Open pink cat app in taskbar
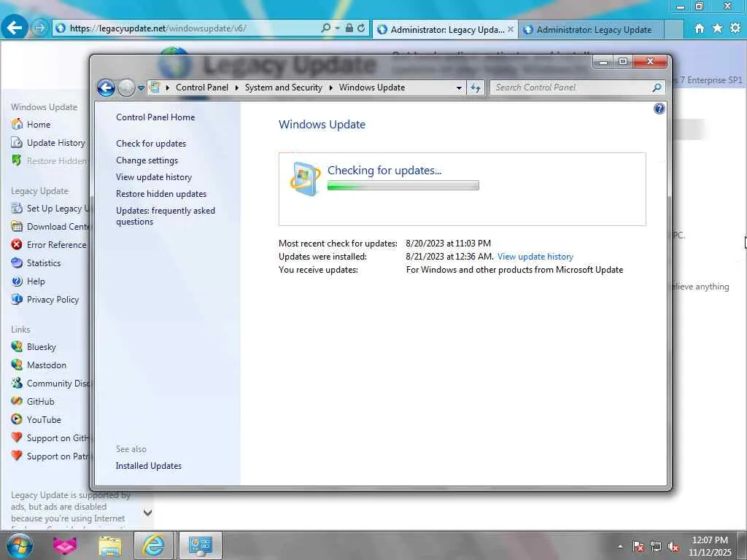 [x=65, y=546]
